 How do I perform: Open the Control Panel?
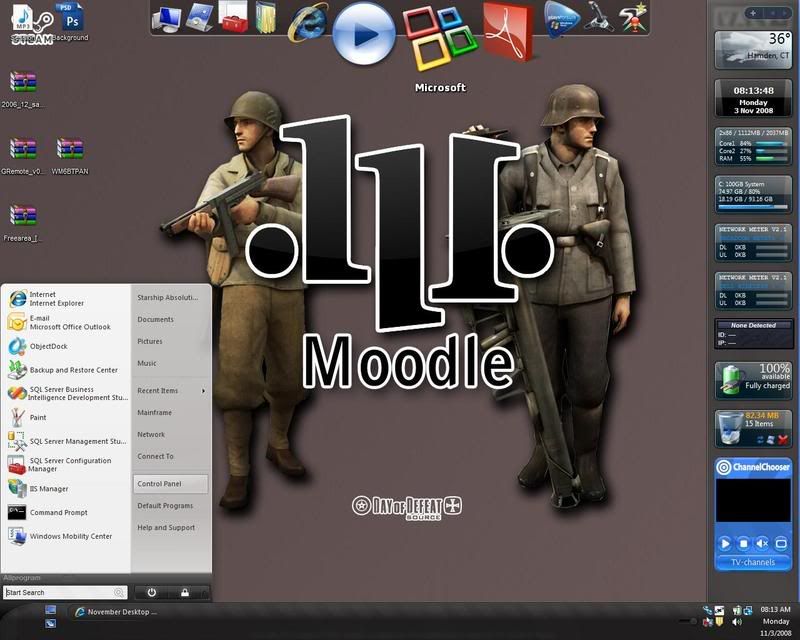click(x=170, y=483)
